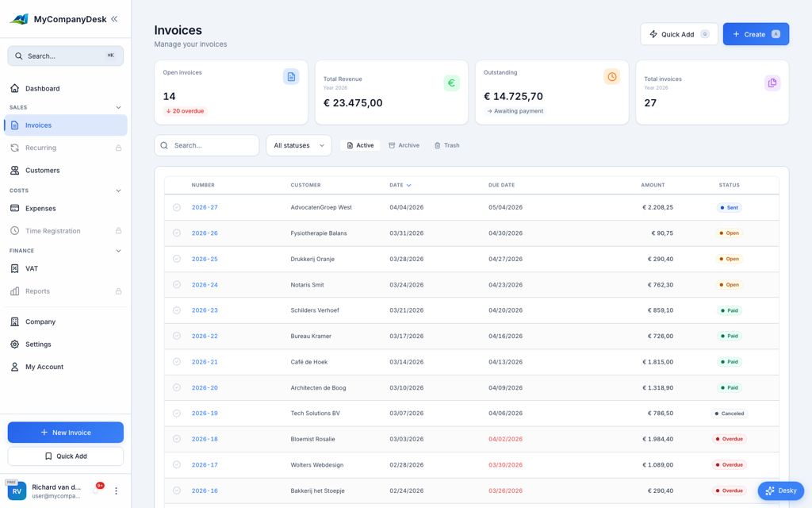Check the circle next to invoice 2026-16

(177, 491)
